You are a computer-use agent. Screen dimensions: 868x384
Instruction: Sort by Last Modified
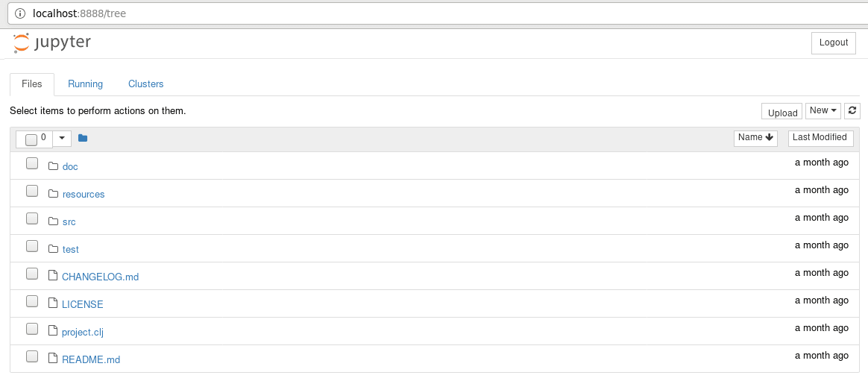tap(820, 138)
